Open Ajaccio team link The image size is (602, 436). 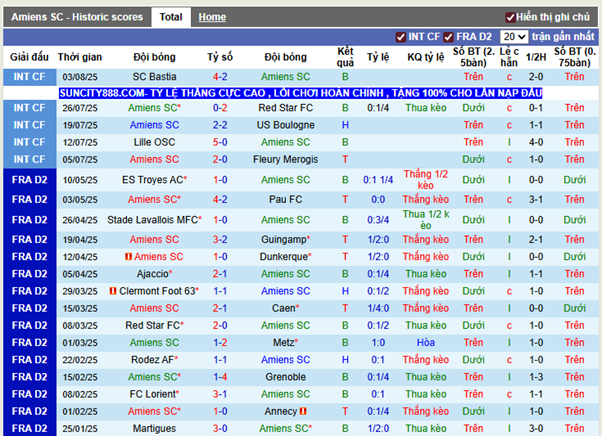click(x=152, y=274)
